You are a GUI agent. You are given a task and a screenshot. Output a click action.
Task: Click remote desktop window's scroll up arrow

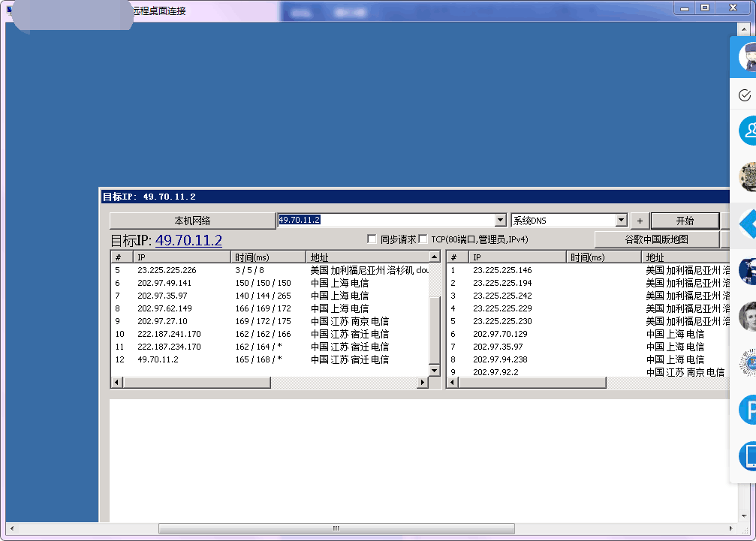click(744, 30)
